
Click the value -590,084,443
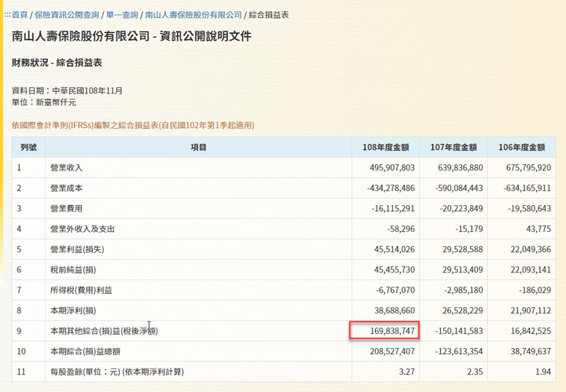(459, 188)
